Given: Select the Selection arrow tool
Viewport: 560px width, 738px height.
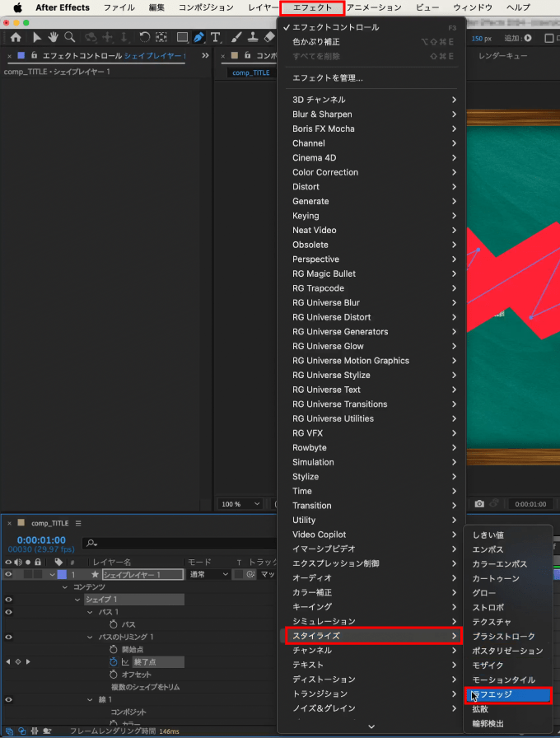Looking at the screenshot, I should (x=37, y=38).
